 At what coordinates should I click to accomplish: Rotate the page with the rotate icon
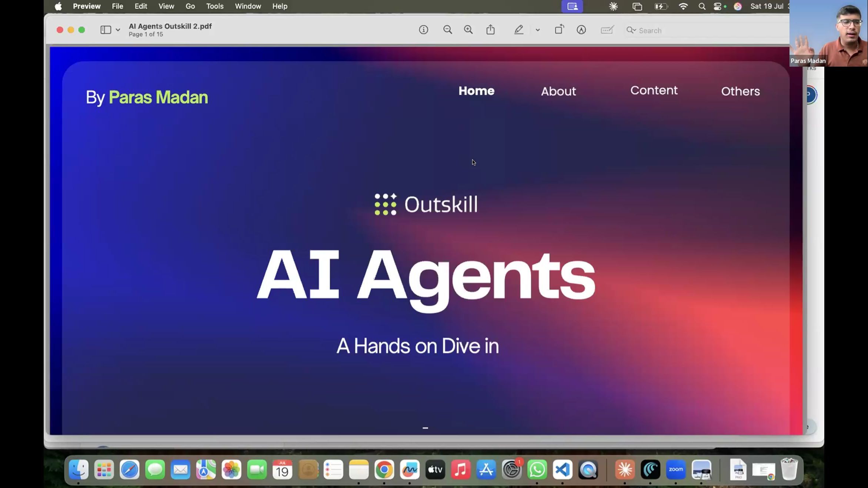pyautogui.click(x=559, y=30)
